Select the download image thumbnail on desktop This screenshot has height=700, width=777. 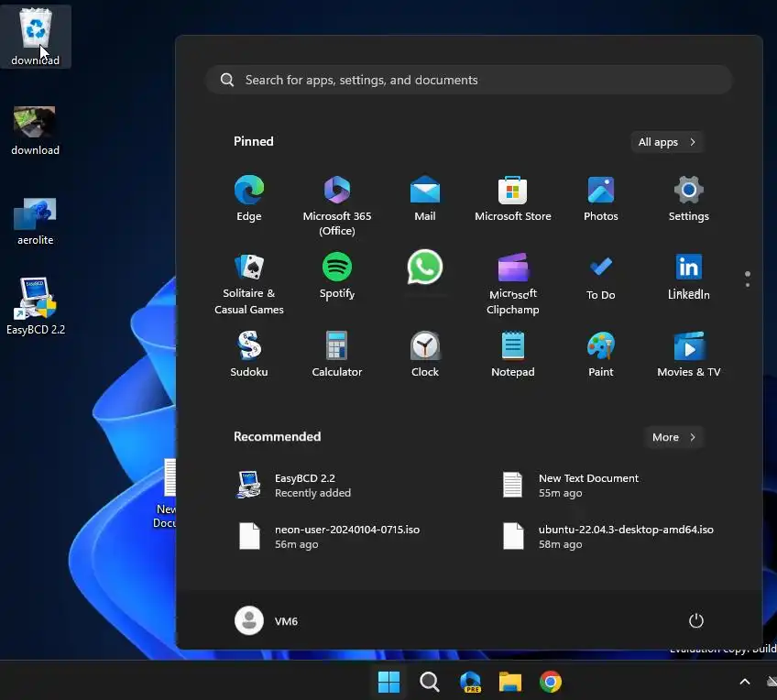coord(35,130)
